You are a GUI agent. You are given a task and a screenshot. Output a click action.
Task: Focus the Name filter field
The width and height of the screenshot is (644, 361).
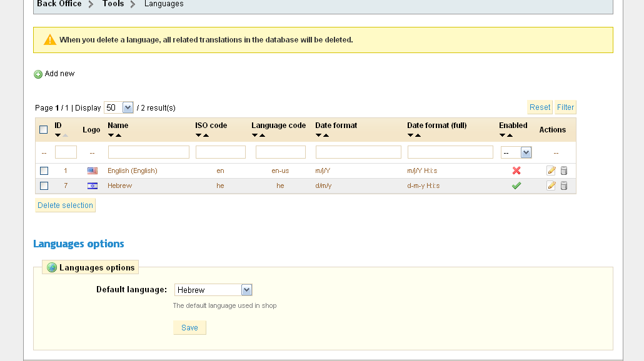(149, 152)
